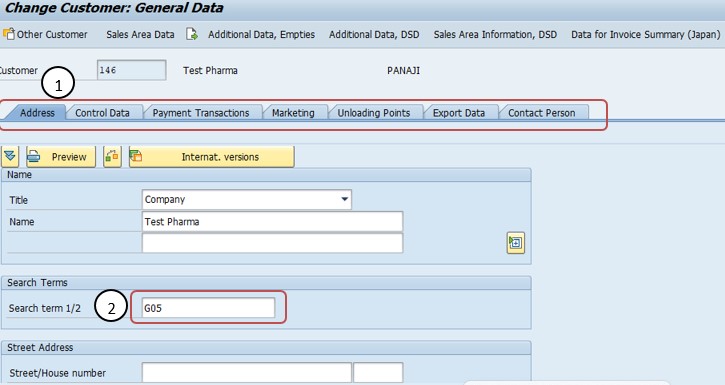Click the more fields icon in Name section
Screen dimensions: 725x385
coord(516,243)
